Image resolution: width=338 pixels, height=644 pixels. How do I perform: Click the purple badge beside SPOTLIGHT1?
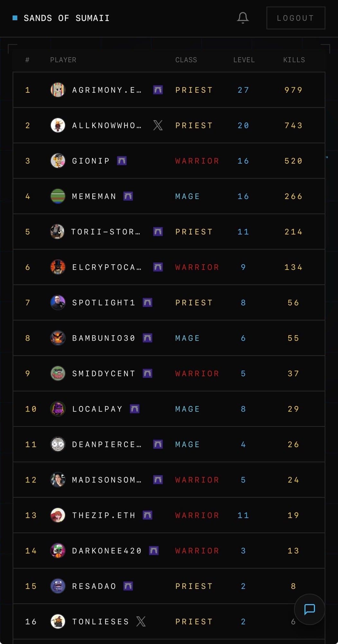pos(147,303)
